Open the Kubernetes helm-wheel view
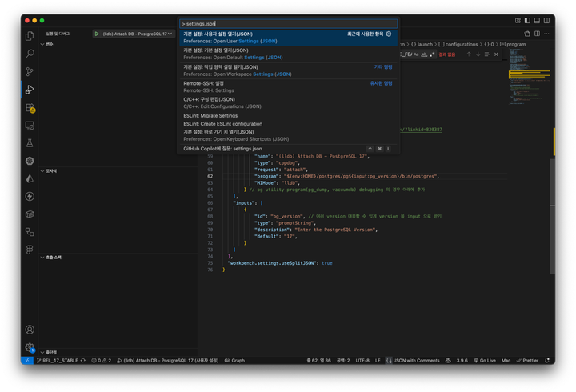This screenshot has width=576, height=392. click(30, 161)
